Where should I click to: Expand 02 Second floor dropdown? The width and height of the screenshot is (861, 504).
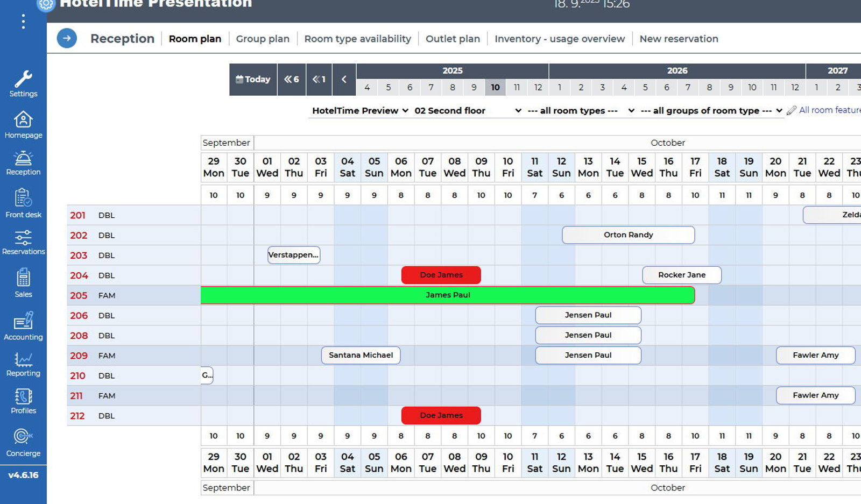(x=468, y=110)
